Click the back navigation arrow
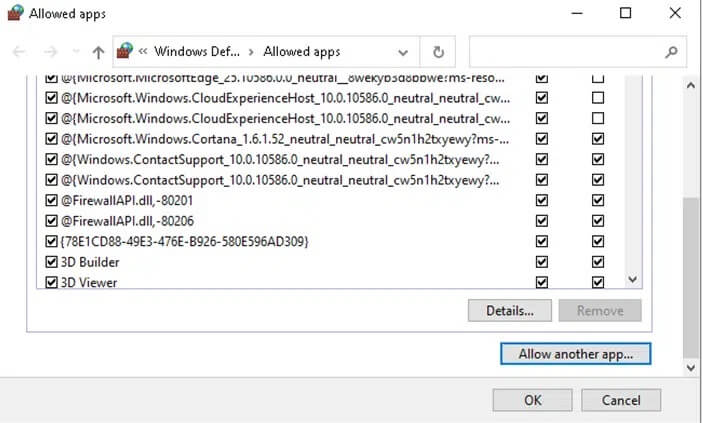Screen dimensions: 702x423 point(19,52)
